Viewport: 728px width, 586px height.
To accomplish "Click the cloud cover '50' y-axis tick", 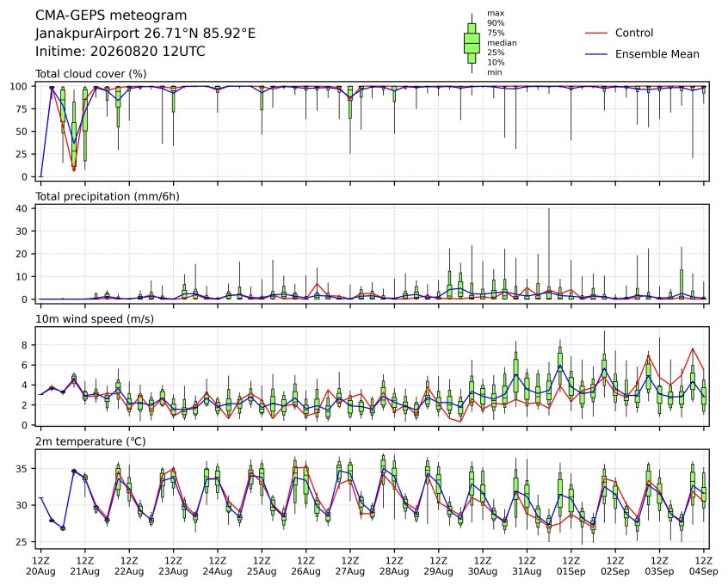I will coord(22,132).
